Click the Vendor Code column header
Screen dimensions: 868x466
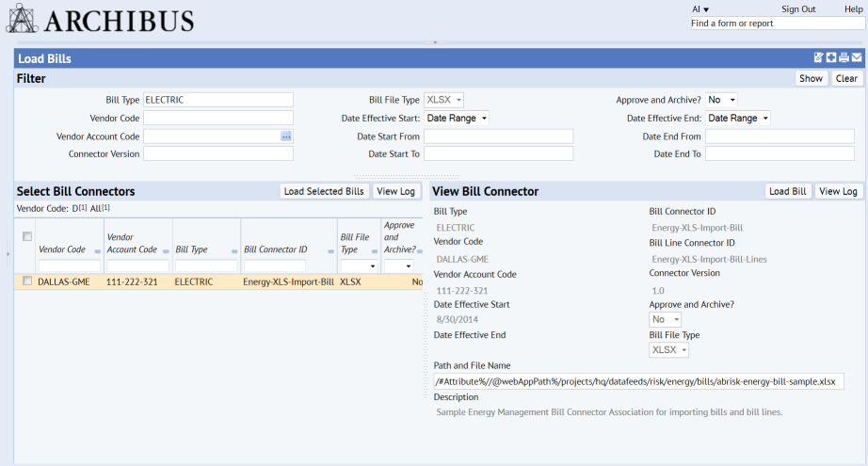(x=62, y=249)
